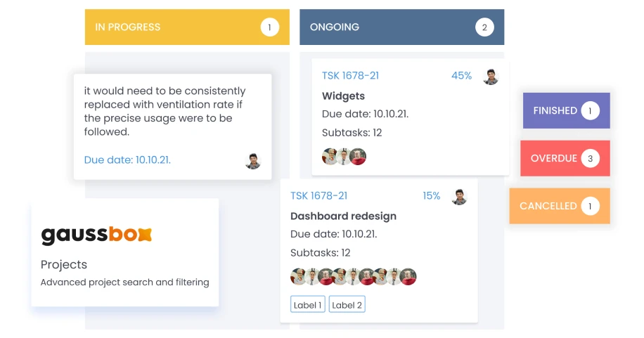644x338 pixels.
Task: Click the gaussbox logo
Action: [x=96, y=235]
